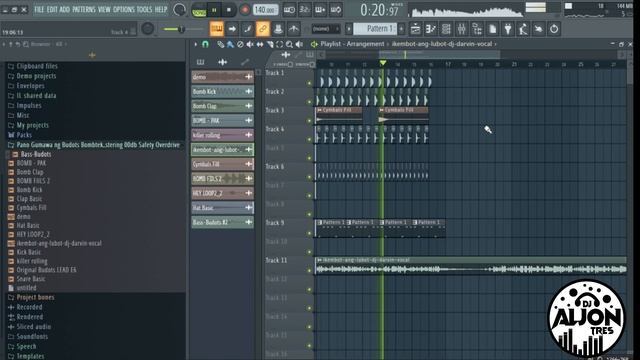Select the Slip tool in the playlist toolbar

[x=260, y=44]
